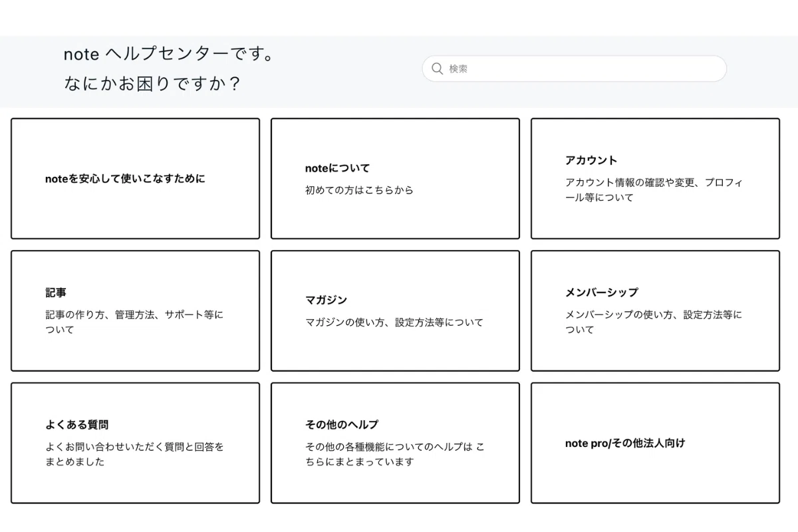Viewport: 798px width, 532px height.
Task: Open the アカウント help category
Action: click(x=655, y=178)
